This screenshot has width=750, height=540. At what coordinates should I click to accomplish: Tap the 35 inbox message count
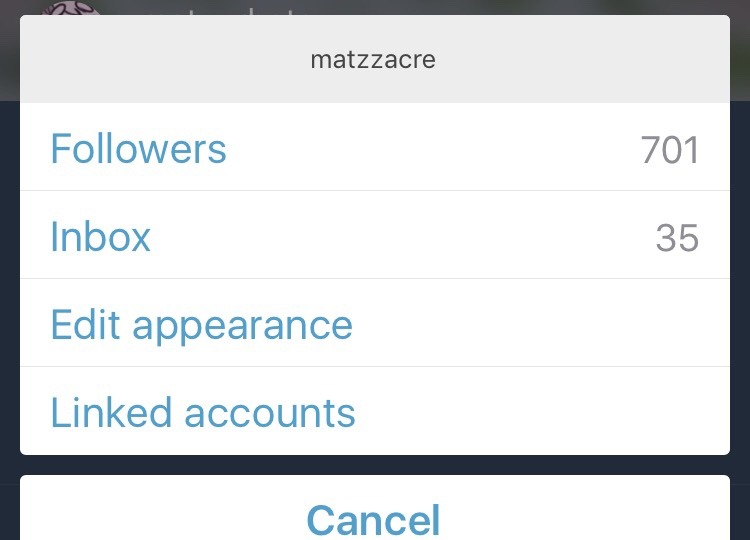[x=677, y=238]
